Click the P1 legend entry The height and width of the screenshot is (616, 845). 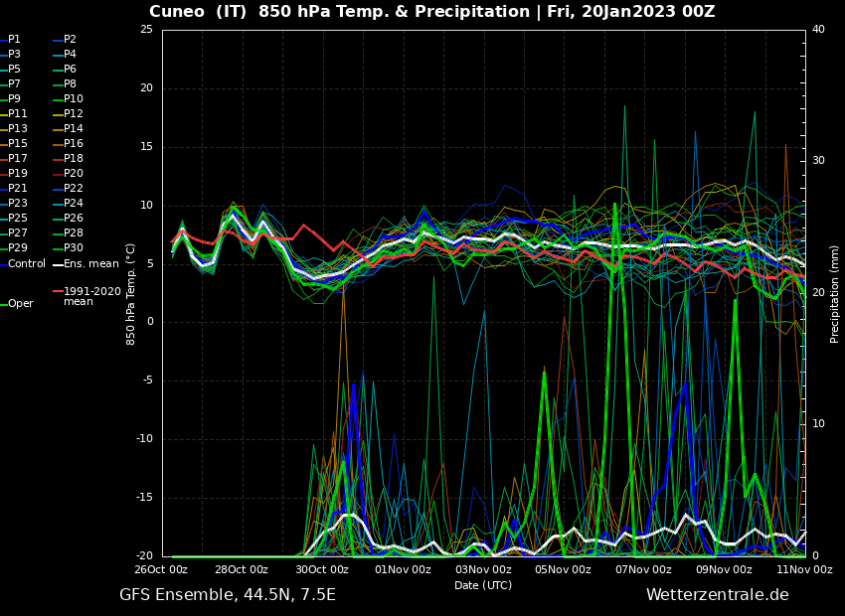point(14,40)
